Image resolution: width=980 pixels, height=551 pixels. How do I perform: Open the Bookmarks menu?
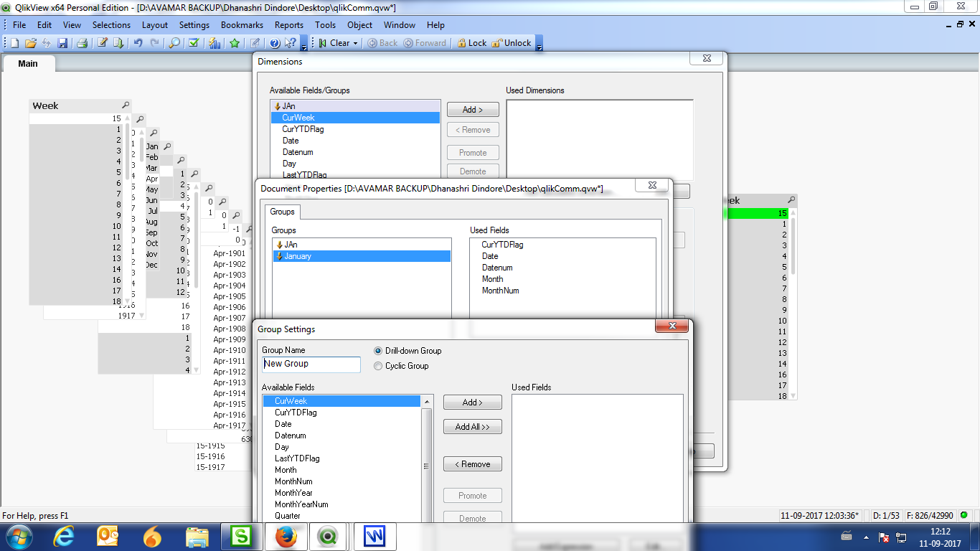click(x=242, y=24)
